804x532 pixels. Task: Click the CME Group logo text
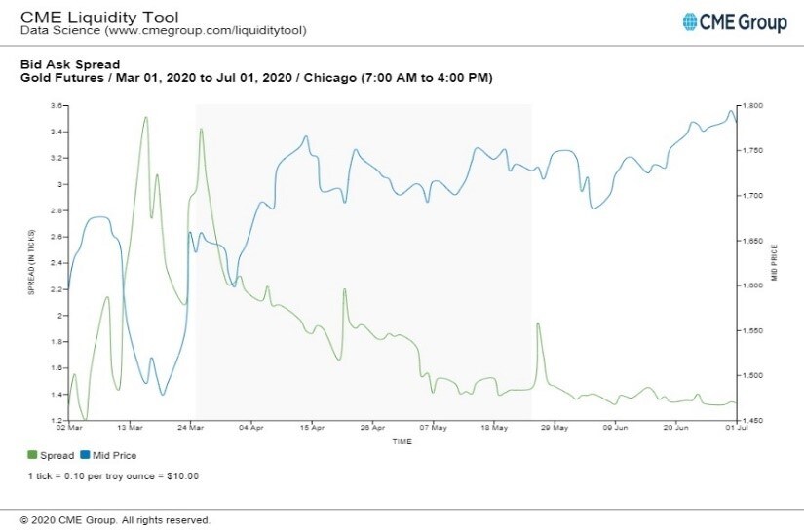coord(744,22)
